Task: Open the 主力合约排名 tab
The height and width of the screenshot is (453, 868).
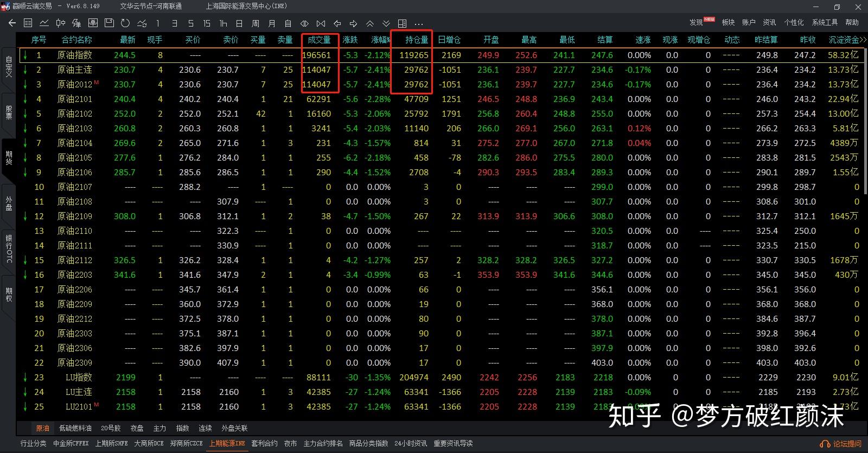Action: point(323,443)
